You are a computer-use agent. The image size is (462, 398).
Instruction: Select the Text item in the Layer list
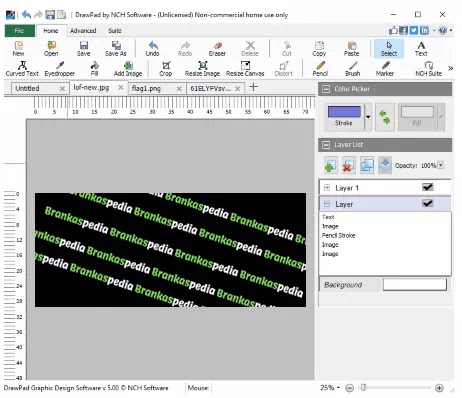[x=328, y=217]
